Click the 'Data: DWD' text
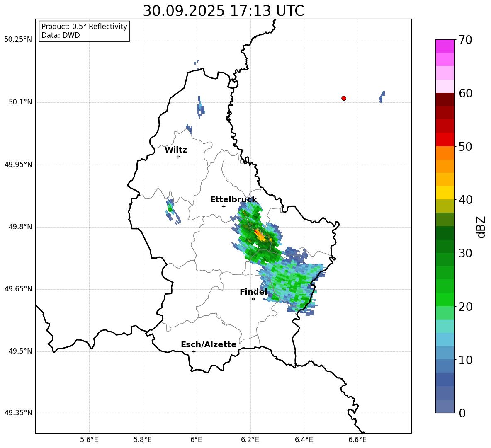 61,35
